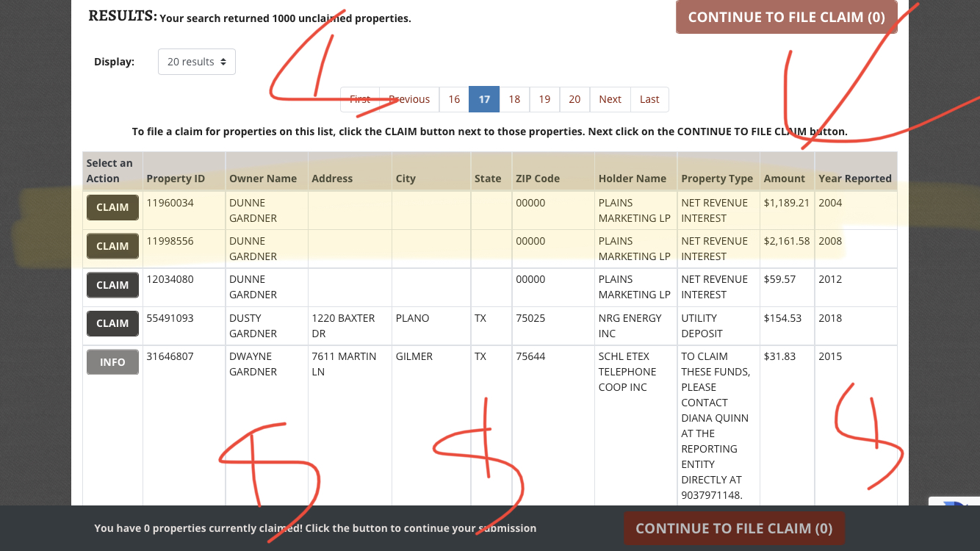This screenshot has height=551, width=980.
Task: Click INFO for property 31646807
Action: point(112,362)
